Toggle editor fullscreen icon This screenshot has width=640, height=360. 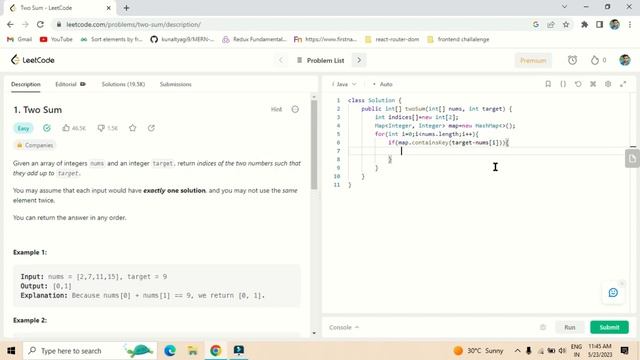coord(623,84)
